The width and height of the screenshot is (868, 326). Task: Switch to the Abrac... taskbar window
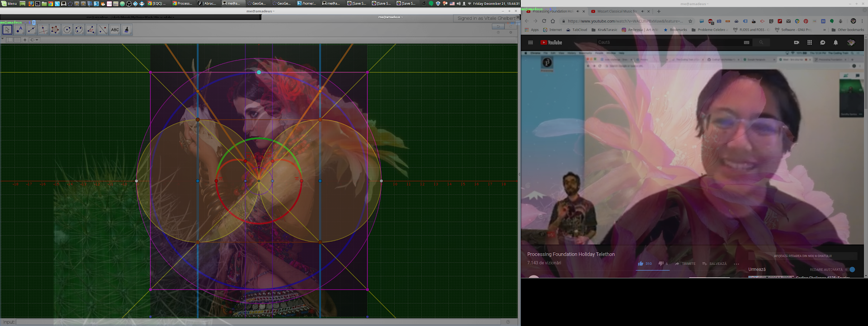point(208,4)
